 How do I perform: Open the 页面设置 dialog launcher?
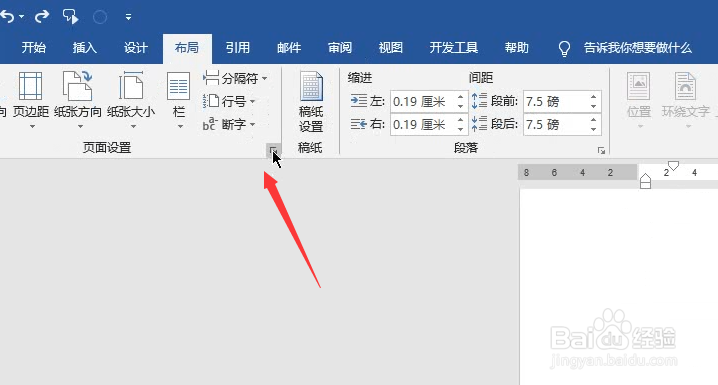point(273,150)
